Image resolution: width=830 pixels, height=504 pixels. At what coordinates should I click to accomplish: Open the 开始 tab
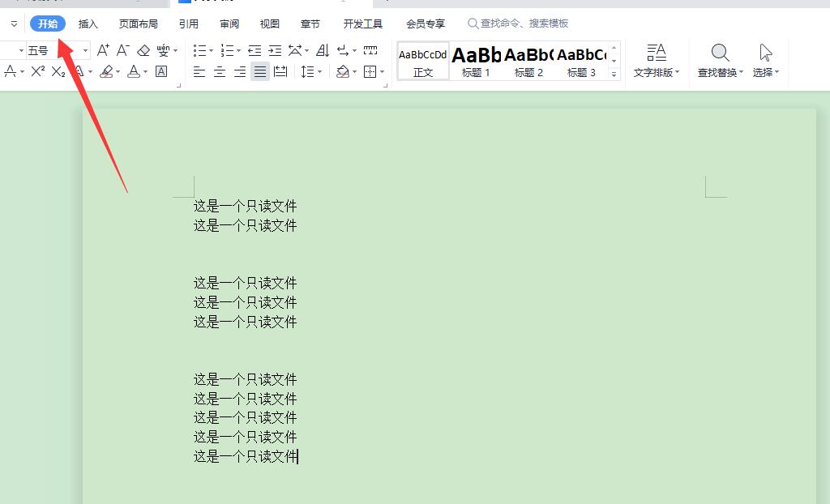click(48, 23)
